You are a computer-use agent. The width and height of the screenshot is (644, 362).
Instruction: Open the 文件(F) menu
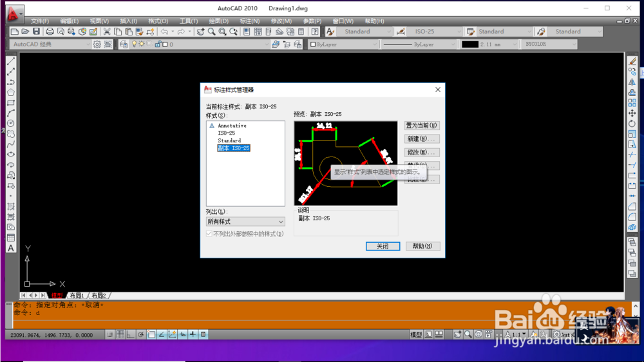tap(40, 21)
